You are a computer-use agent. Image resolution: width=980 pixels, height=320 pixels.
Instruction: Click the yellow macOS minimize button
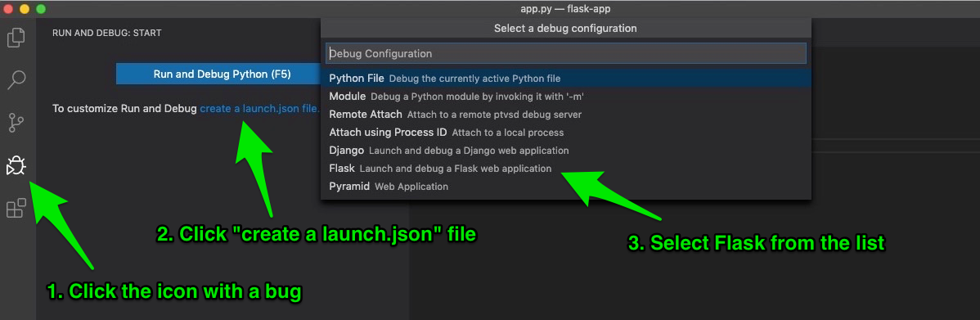point(25,9)
